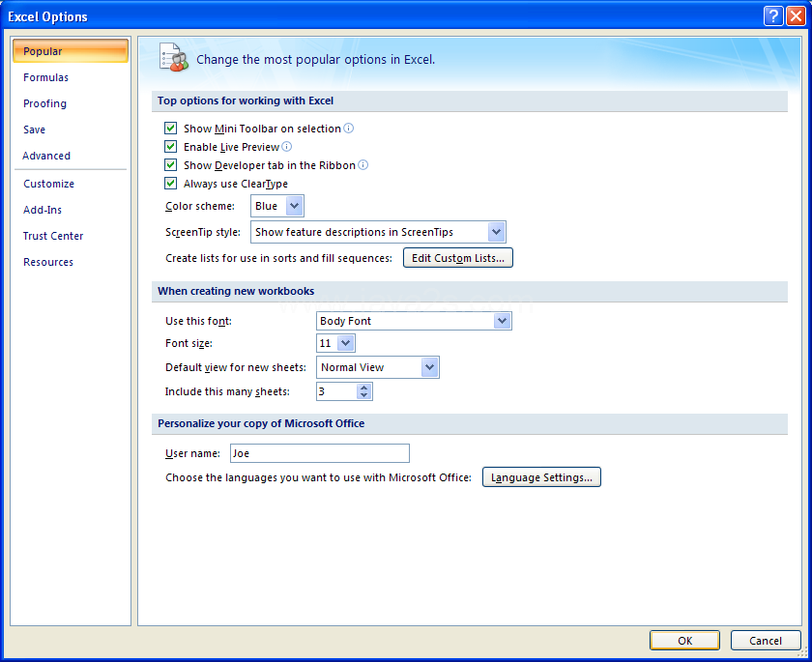
Task: Click the info icon beside Enable Live Preview
Action: click(x=286, y=147)
